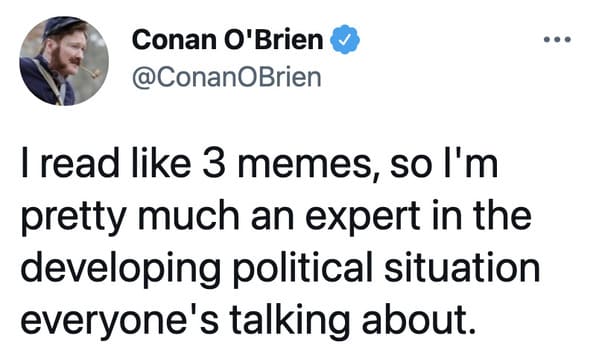Click the word "read" in the tweet
Viewport: 599px width, 362px height.
(79, 163)
